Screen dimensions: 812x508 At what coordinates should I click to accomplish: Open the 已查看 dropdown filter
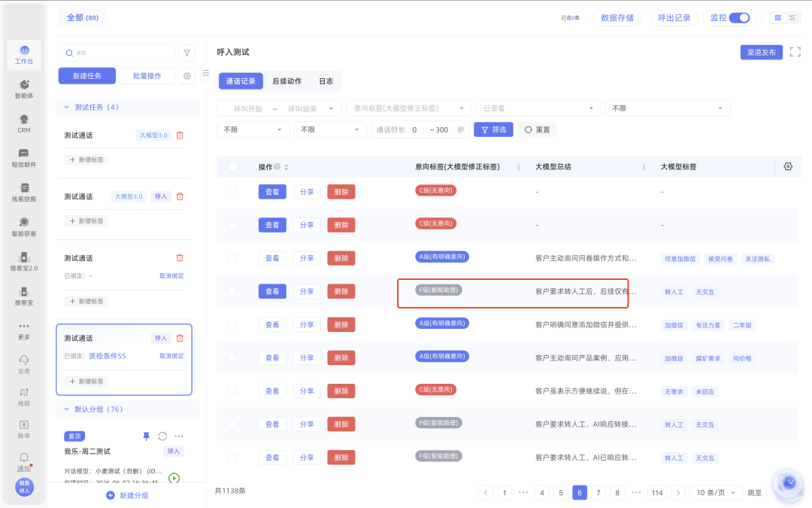[538, 108]
